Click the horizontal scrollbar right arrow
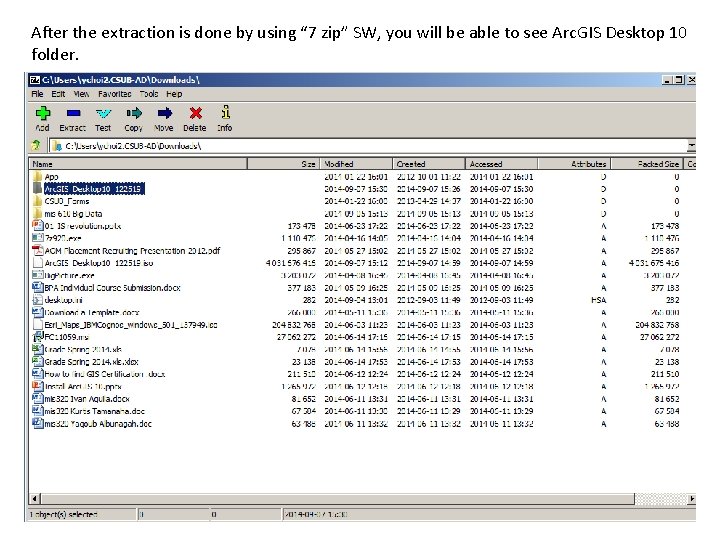Screen dimensions: 720x540 (692, 498)
